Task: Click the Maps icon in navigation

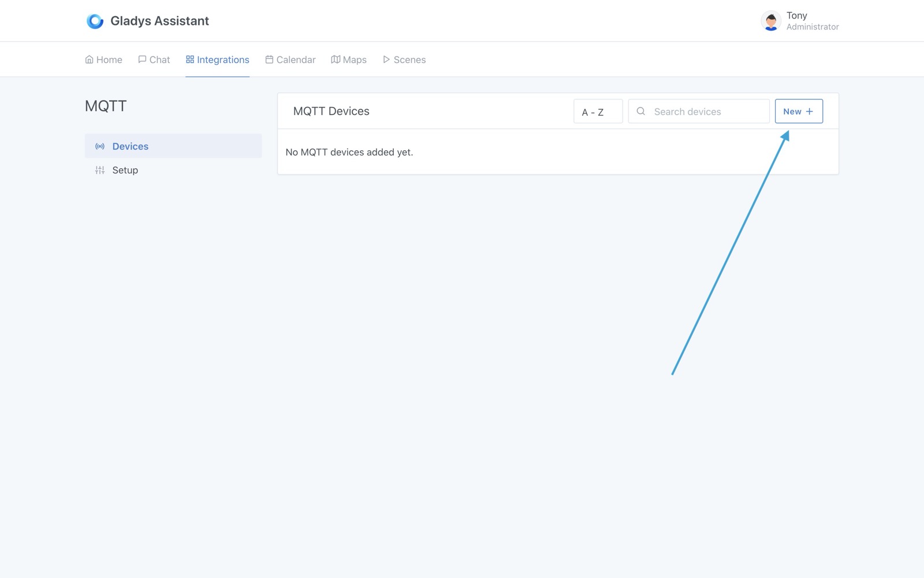Action: click(335, 59)
